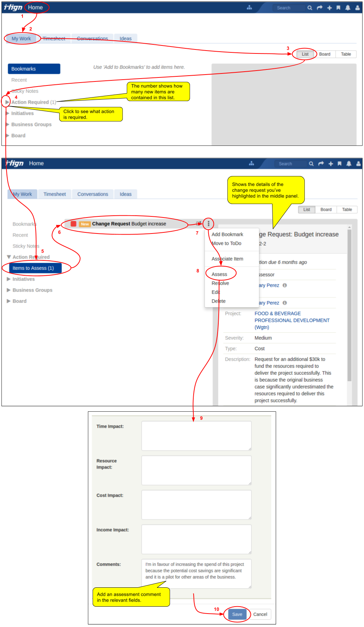
Task: Select List view in second screenshot
Action: pos(307,209)
